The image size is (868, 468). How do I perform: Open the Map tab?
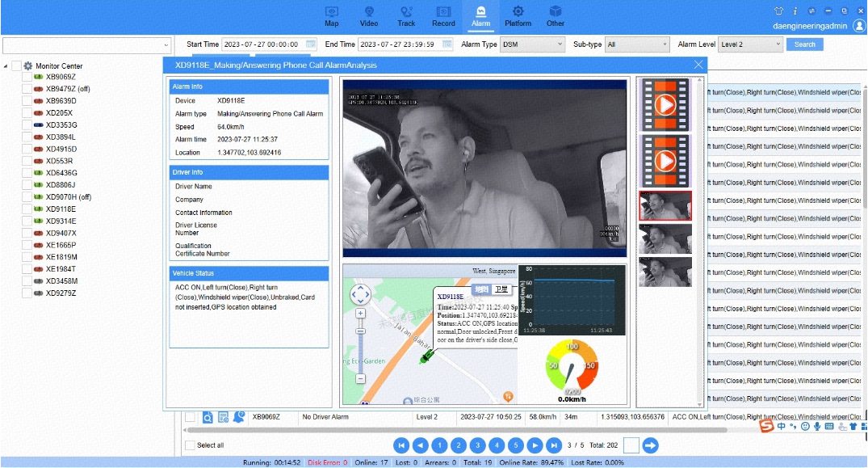(x=332, y=16)
